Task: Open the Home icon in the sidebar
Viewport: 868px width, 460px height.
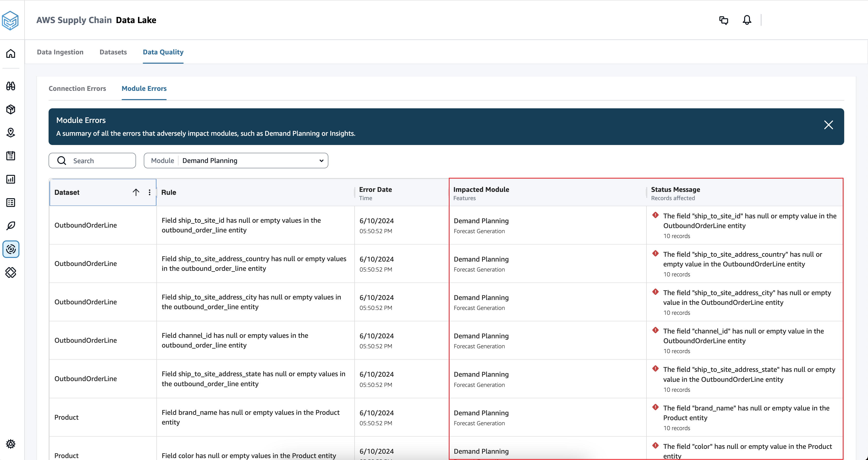Action: click(11, 54)
